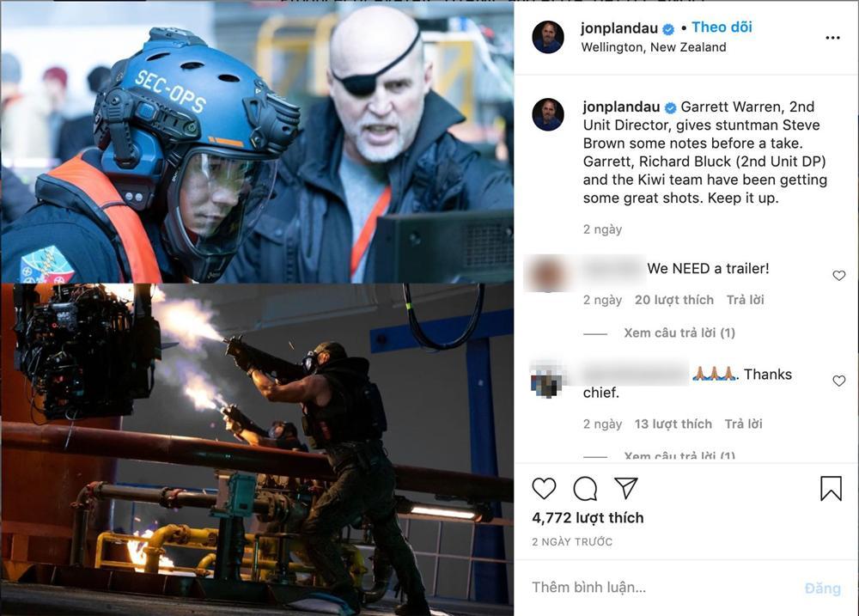859x616 pixels.
Task: Save post with bookmark icon
Action: pyautogui.click(x=831, y=488)
